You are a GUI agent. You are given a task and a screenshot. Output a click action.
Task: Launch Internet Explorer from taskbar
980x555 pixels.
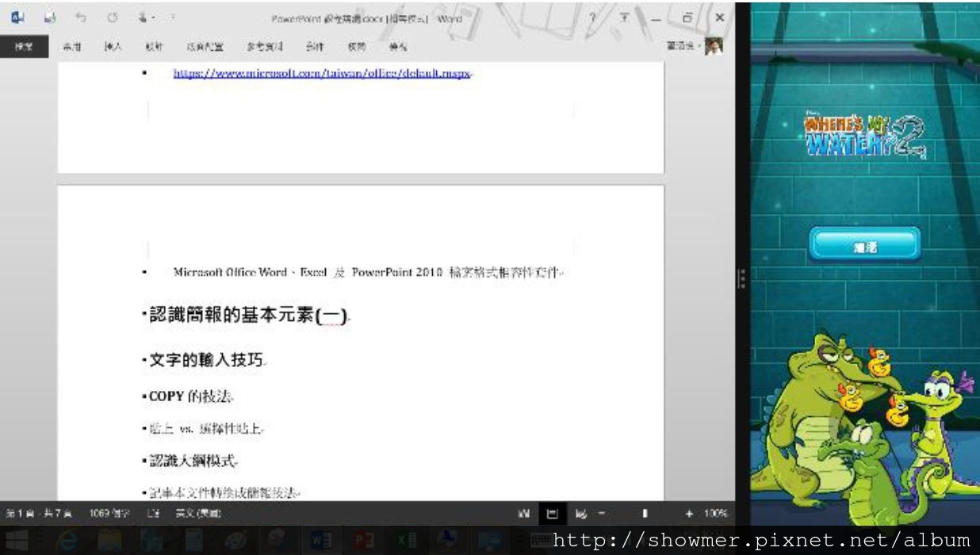point(66,541)
